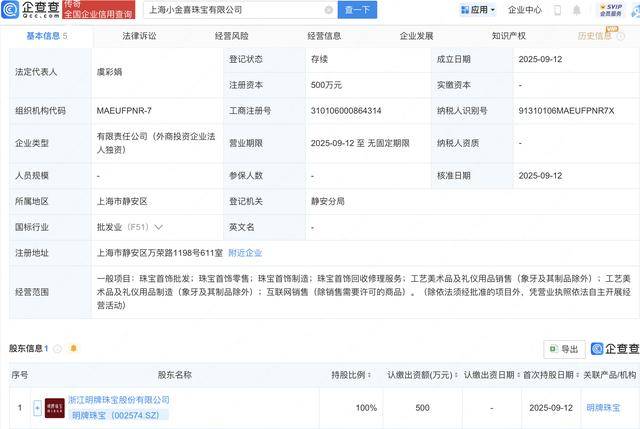
Task: Open the mobile phone icon in header
Action: pyautogui.click(x=557, y=10)
